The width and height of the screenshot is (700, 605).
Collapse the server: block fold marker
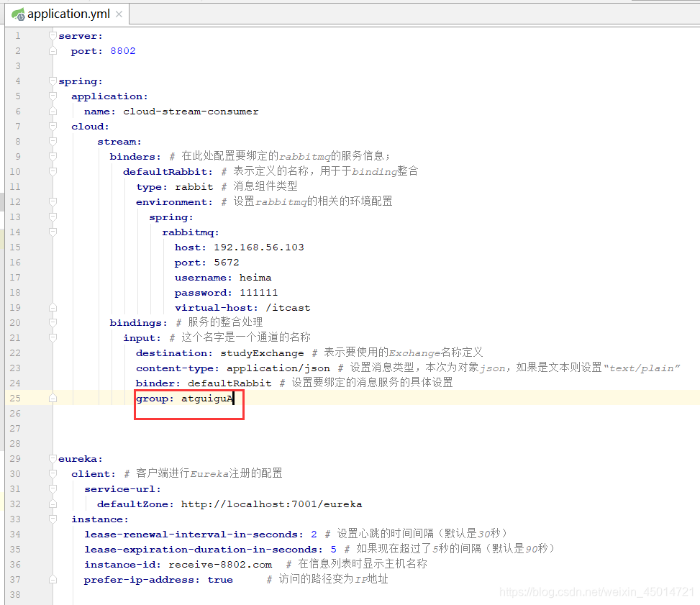[x=53, y=36]
